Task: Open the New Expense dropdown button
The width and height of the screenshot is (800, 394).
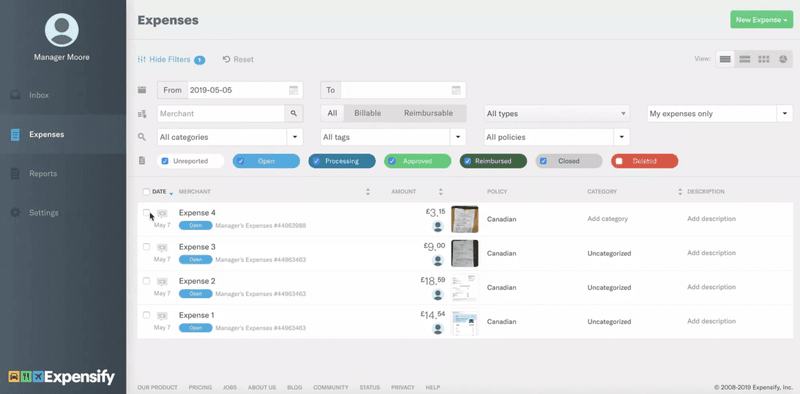Action: point(761,20)
